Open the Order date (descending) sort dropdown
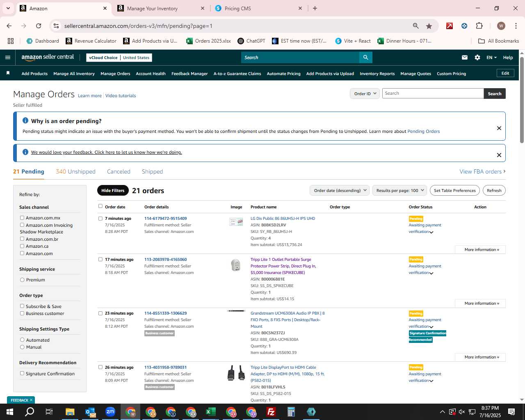The height and width of the screenshot is (420, 525). 340,190
